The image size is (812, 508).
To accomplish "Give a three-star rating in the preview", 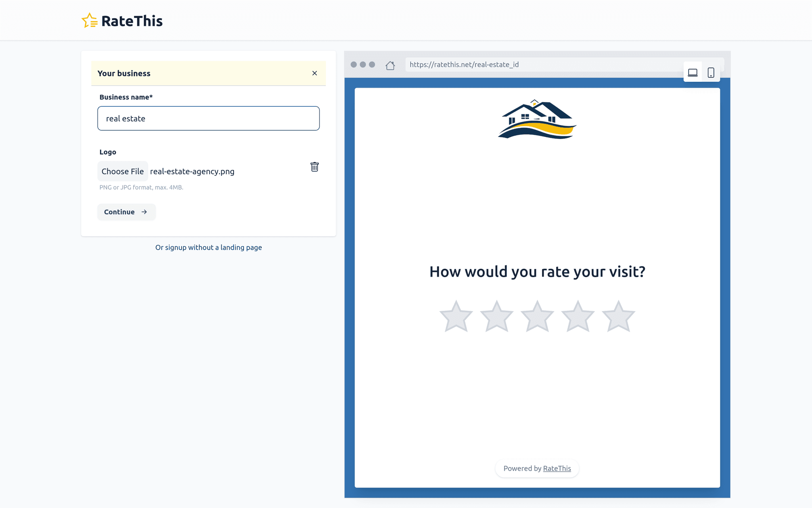I will click(x=537, y=316).
